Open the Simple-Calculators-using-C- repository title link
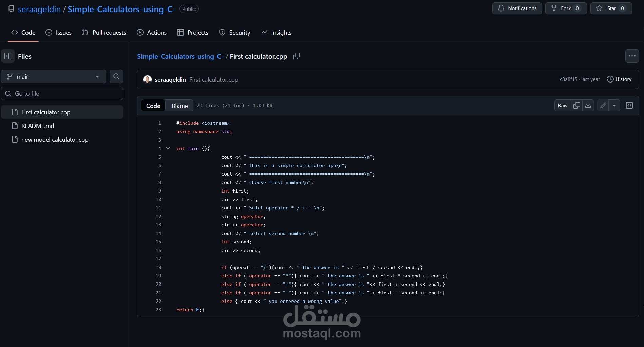The width and height of the screenshot is (644, 347). click(122, 9)
